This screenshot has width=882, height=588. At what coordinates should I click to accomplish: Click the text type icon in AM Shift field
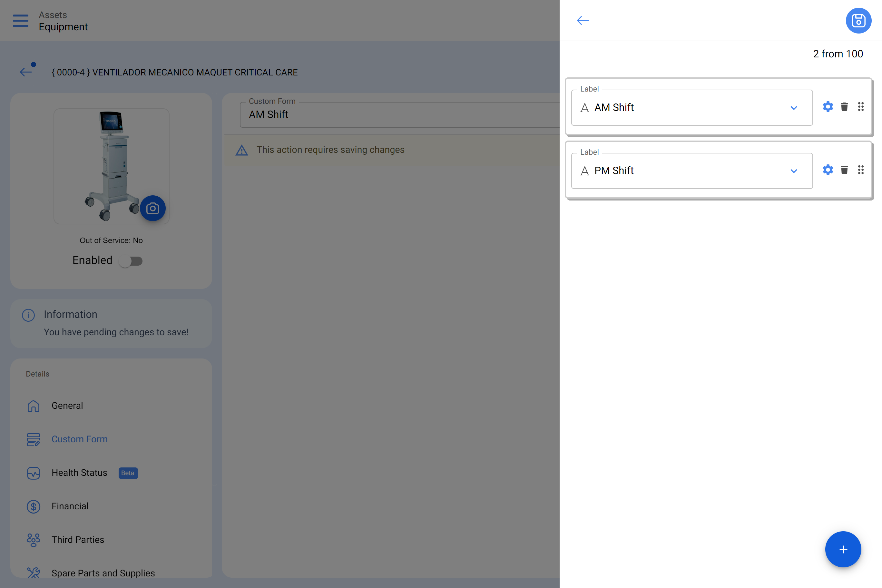pos(585,108)
